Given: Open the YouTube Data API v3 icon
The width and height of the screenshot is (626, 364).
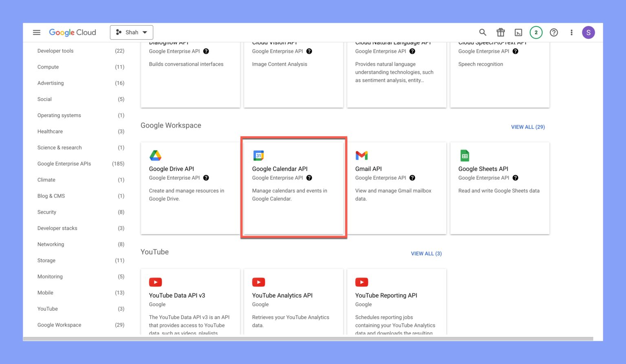Looking at the screenshot, I should point(156,282).
